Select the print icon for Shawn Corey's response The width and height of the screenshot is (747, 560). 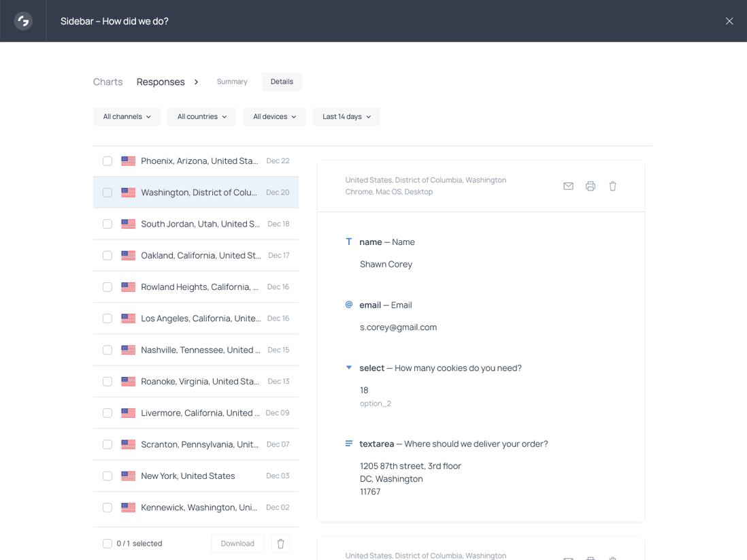[590, 186]
